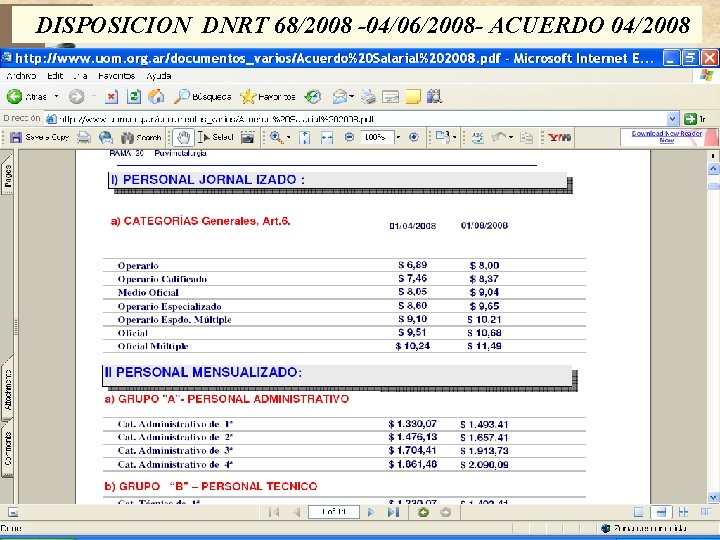Go to first page of the PDF

point(274,512)
